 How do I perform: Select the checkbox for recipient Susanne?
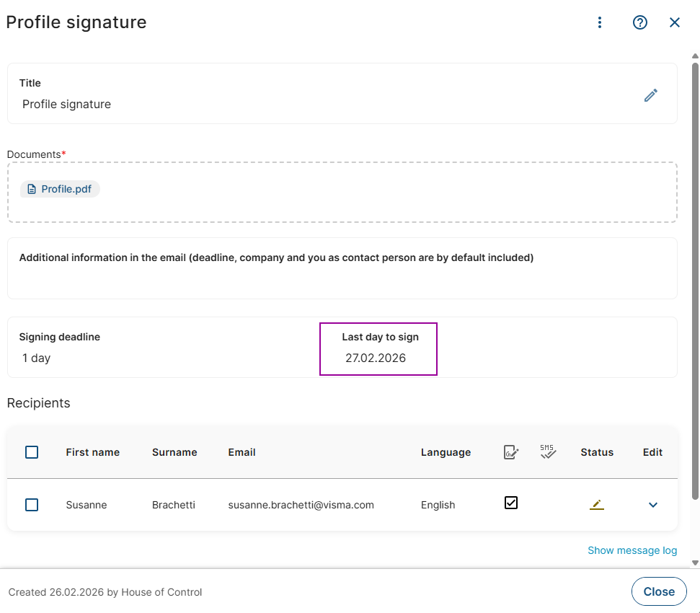tap(32, 505)
